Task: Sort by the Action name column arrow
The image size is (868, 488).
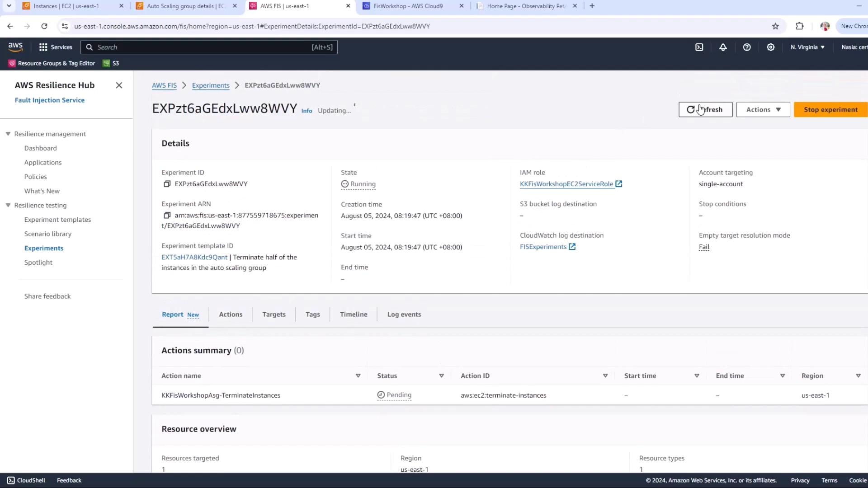Action: point(358,376)
